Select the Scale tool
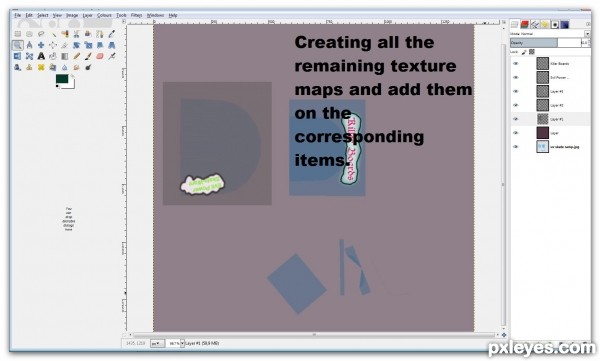This screenshot has width=600, height=361. click(x=88, y=45)
